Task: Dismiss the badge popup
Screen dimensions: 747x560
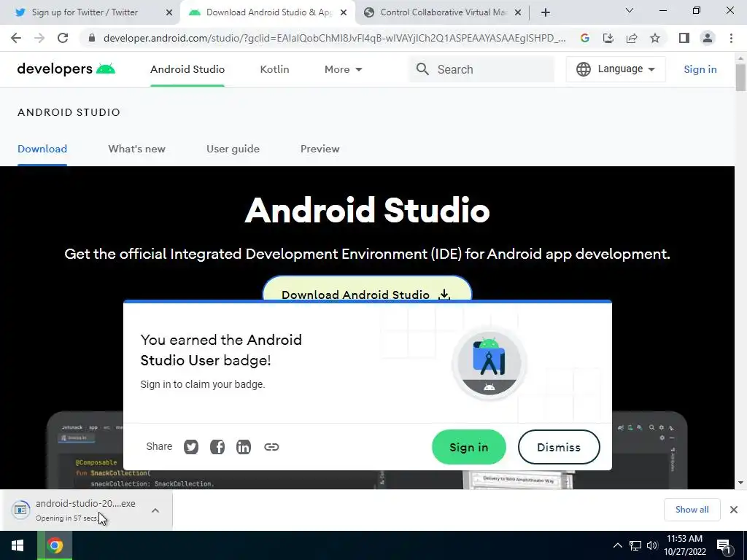Action: [x=559, y=447]
